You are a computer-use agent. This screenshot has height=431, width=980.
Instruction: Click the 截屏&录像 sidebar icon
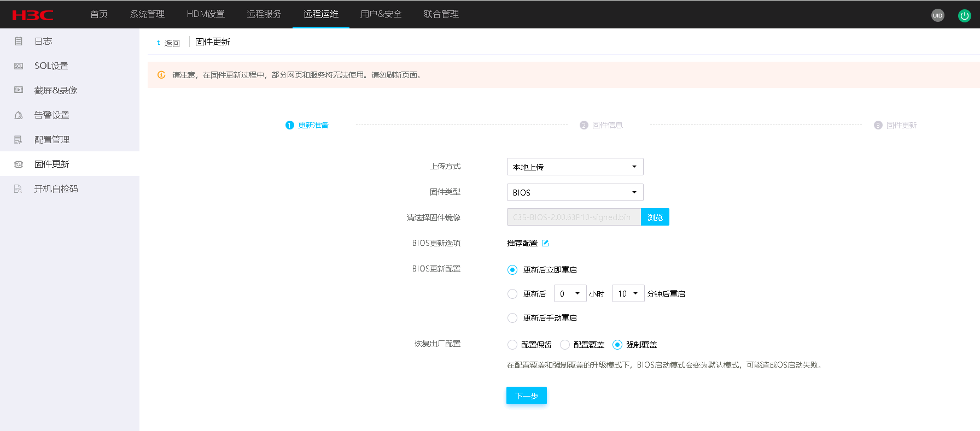click(x=19, y=90)
